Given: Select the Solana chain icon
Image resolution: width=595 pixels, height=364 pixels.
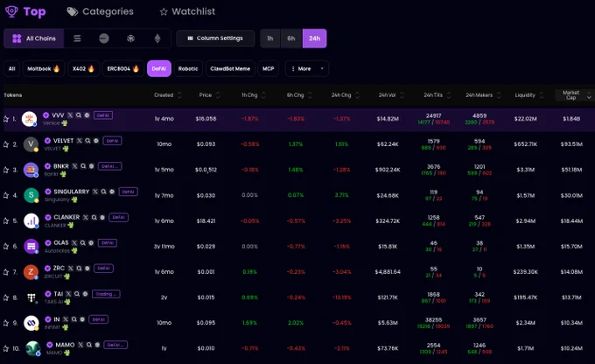Looking at the screenshot, I should coord(77,38).
